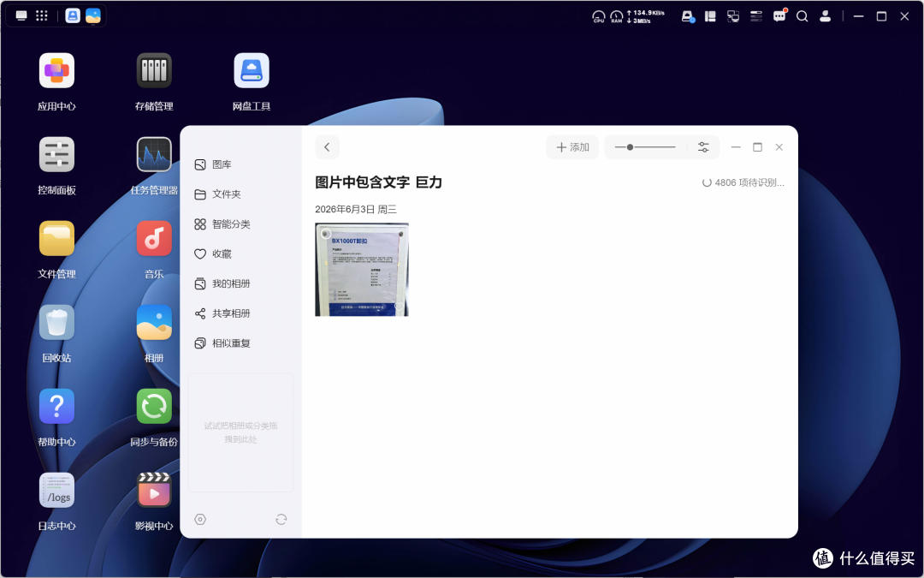This screenshot has height=578, width=924.
Task: Open the widget layout panel icon in top bar
Action: pyautogui.click(x=710, y=16)
